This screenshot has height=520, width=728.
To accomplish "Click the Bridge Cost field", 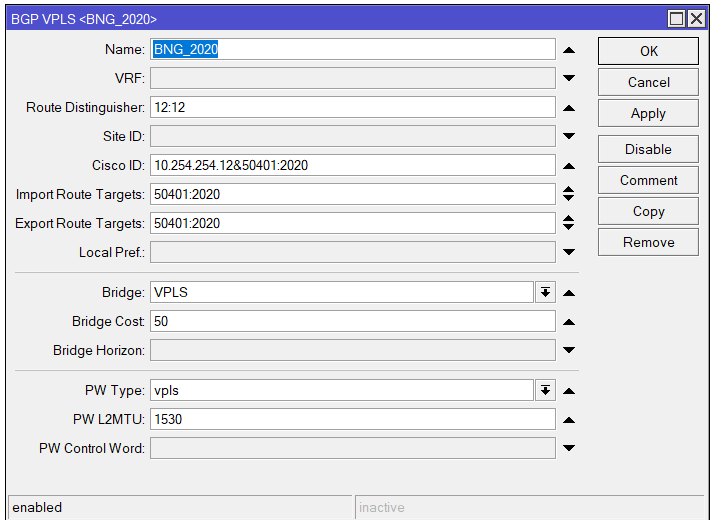I will click(x=353, y=321).
